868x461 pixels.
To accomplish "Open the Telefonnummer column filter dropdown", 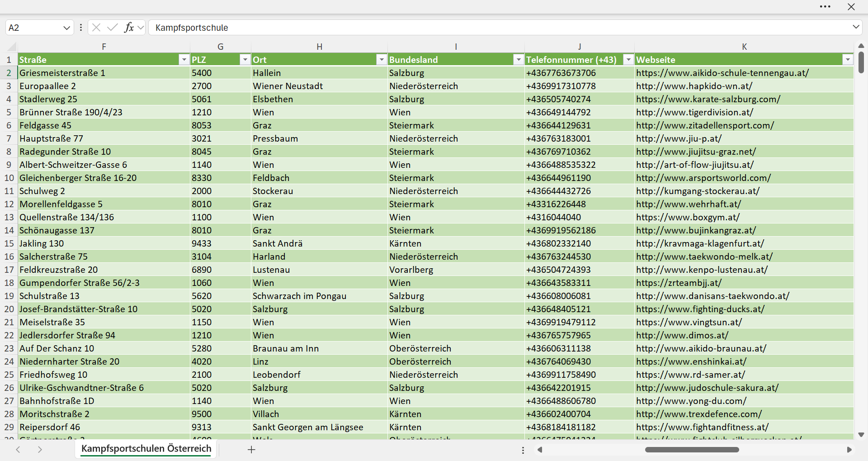I will 628,60.
